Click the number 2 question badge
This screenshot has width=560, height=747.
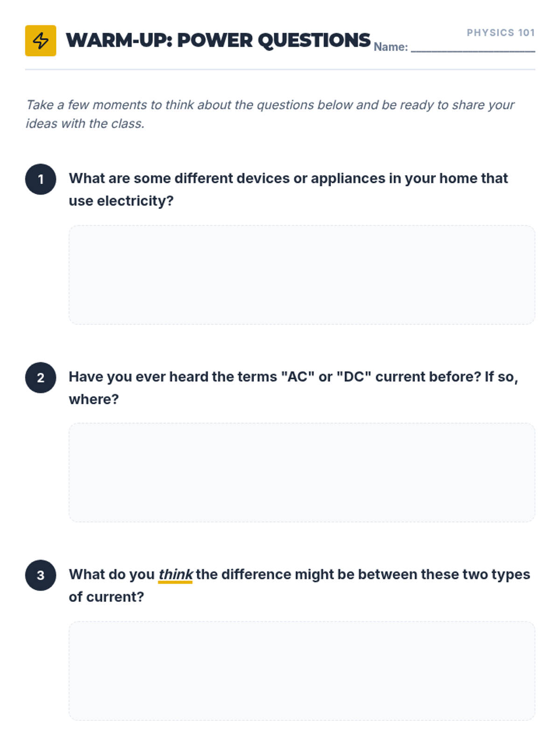pyautogui.click(x=41, y=378)
